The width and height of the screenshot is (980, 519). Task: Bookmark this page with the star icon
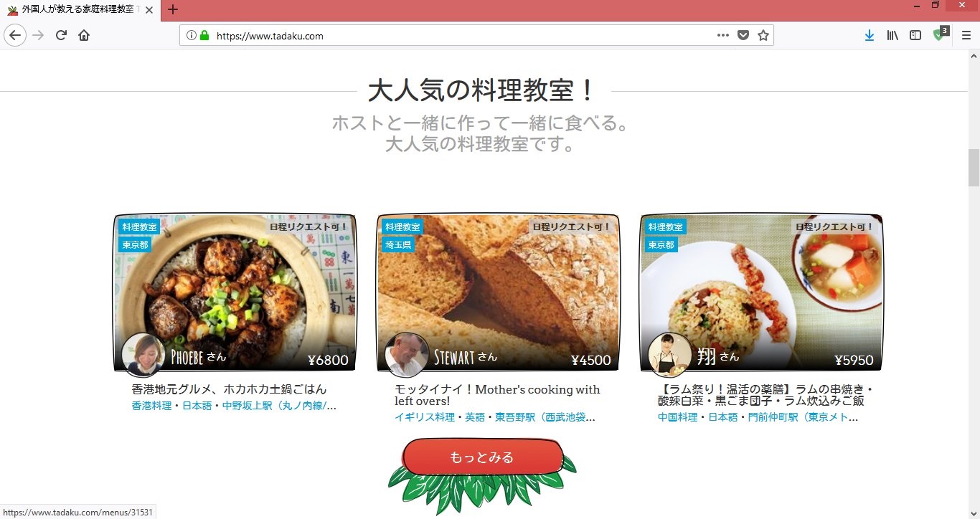coord(763,35)
